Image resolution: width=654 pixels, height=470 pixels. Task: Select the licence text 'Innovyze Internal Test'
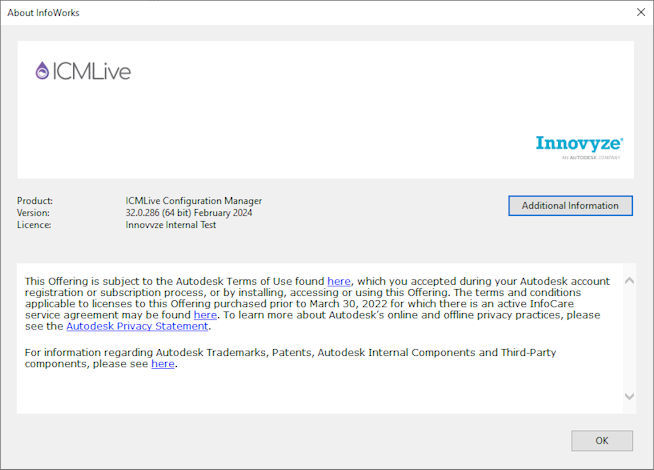click(171, 225)
